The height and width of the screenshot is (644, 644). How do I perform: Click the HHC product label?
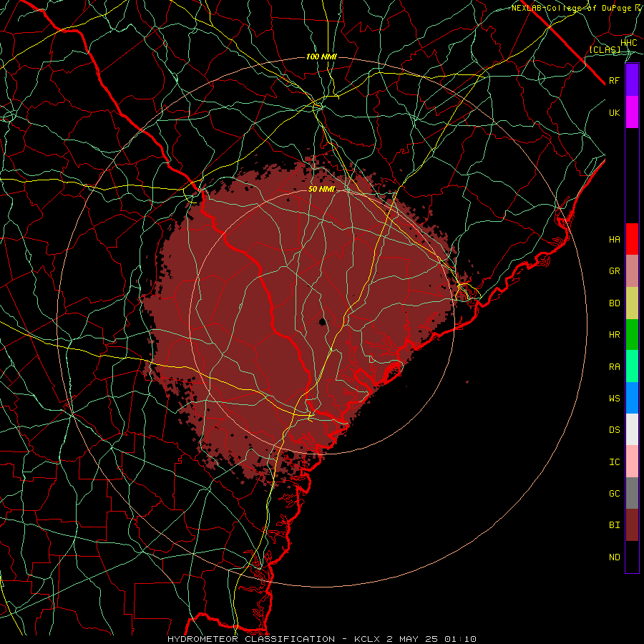[628, 43]
